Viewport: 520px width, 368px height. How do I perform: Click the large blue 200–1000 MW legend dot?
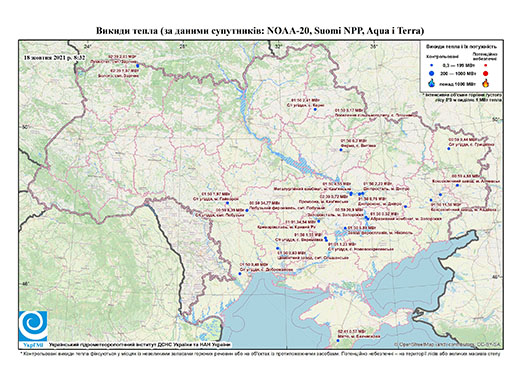(x=432, y=74)
